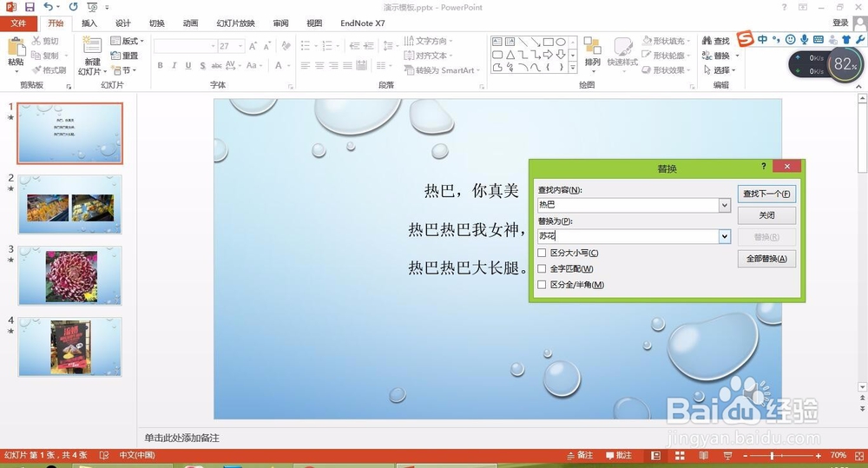Screen dimensions: 868x468
Task: Open the 查找内容 dropdown arrow
Action: tap(725, 206)
